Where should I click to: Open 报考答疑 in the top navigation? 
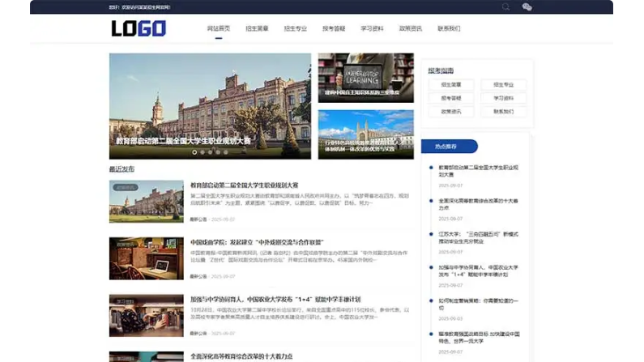(334, 28)
